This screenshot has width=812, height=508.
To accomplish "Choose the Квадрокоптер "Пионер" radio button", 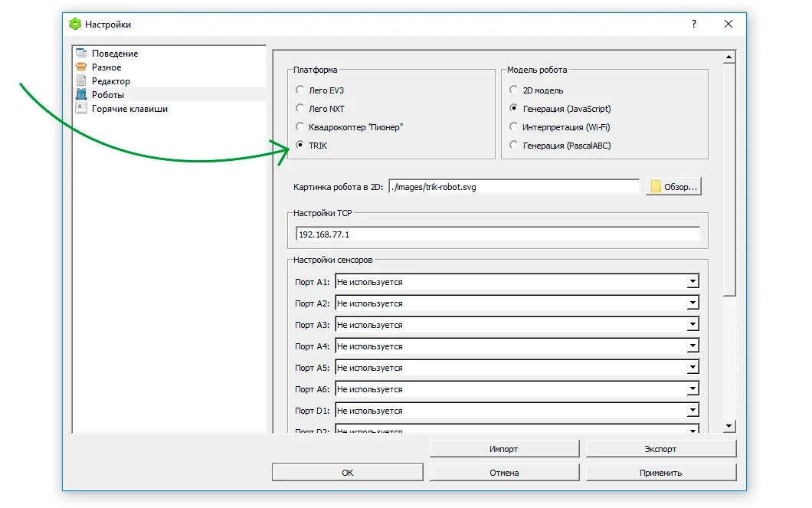I will [x=300, y=127].
